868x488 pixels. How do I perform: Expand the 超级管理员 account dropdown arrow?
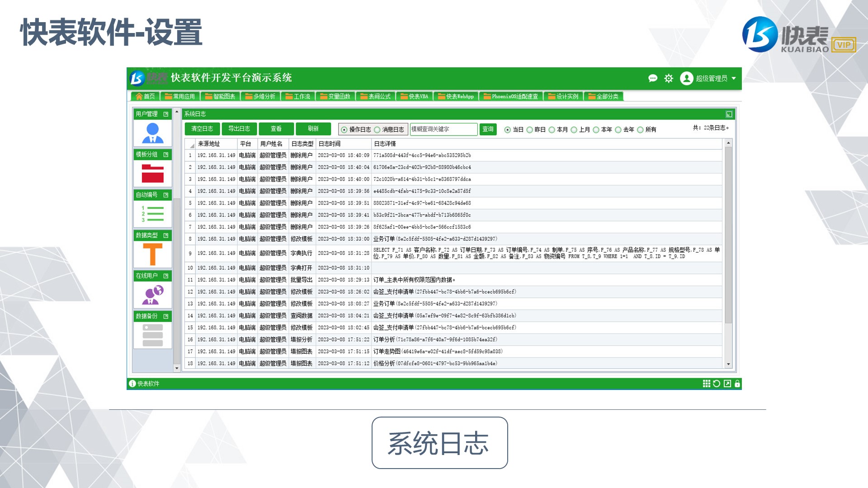[734, 78]
